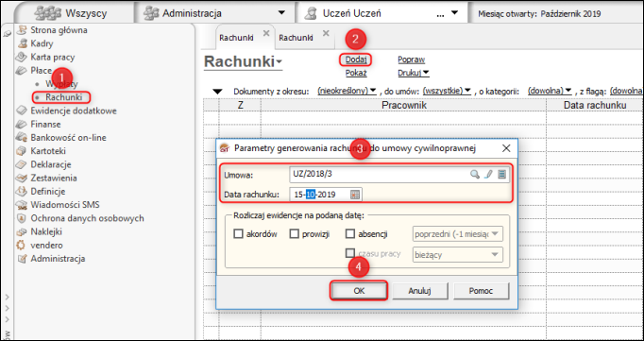The image size is (644, 341).
Task: Click the Wszyscy group icon
Action: click(x=48, y=13)
